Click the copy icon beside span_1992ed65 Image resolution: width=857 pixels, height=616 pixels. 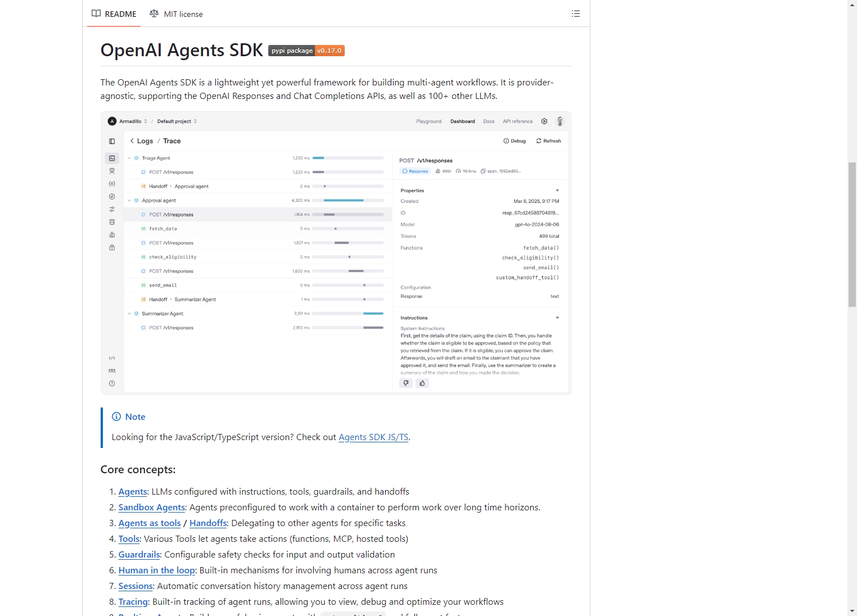[x=483, y=171]
